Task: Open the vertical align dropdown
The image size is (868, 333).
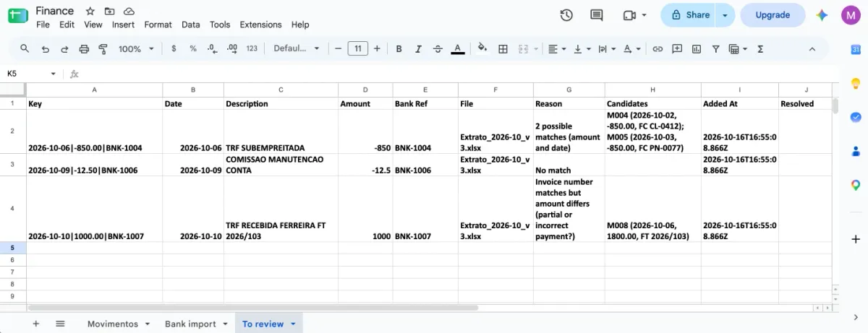Action: point(582,48)
